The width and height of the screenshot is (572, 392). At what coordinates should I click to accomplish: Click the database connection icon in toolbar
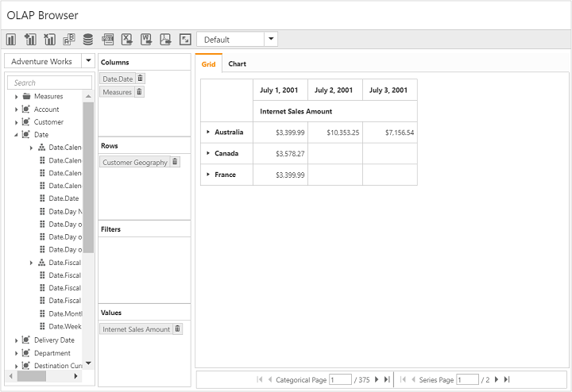pyautogui.click(x=87, y=40)
